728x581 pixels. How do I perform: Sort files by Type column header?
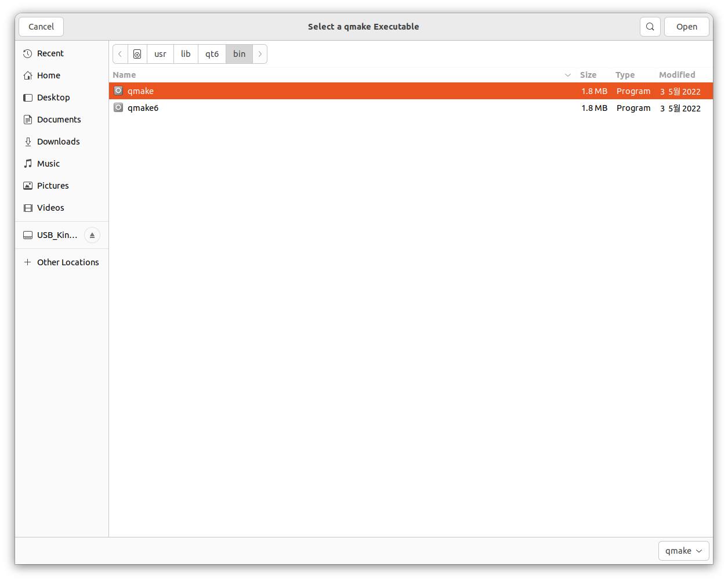[x=625, y=75]
